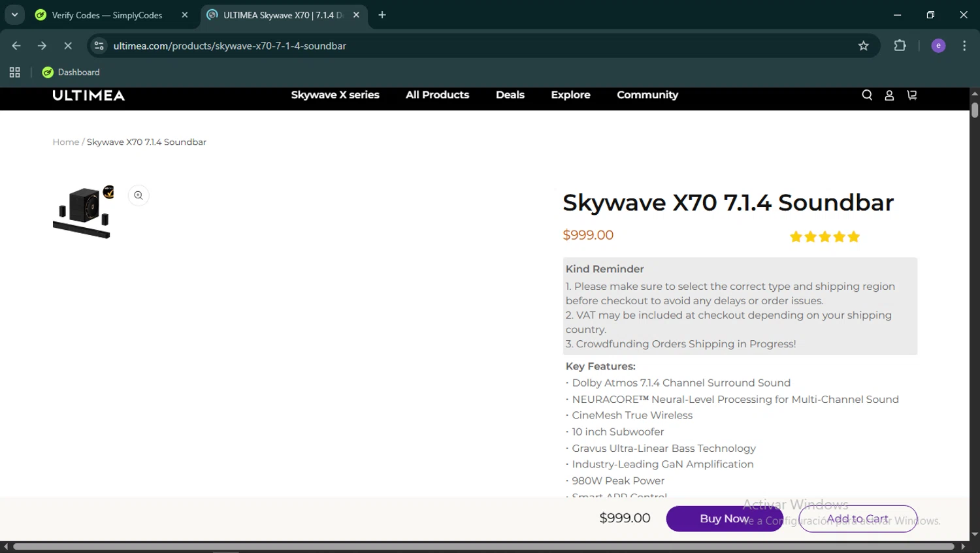The image size is (980, 553).
Task: Click the "Kind Reminder" heading
Action: point(604,269)
